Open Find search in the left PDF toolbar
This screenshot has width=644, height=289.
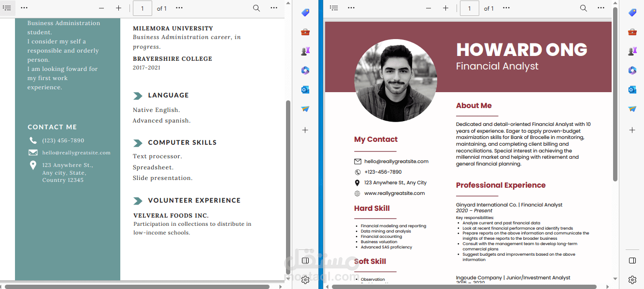(257, 8)
